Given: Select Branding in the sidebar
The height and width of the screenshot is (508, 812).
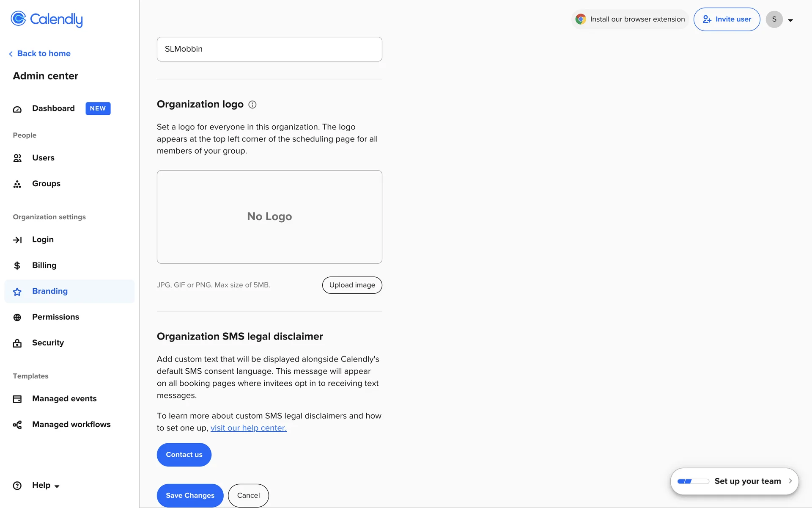Looking at the screenshot, I should coord(50,291).
